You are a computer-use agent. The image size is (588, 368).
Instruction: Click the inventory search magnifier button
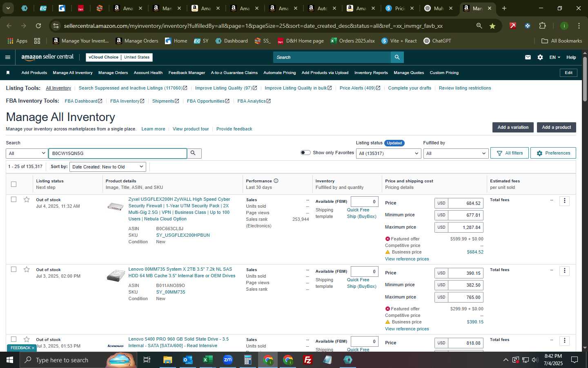pyautogui.click(x=193, y=153)
